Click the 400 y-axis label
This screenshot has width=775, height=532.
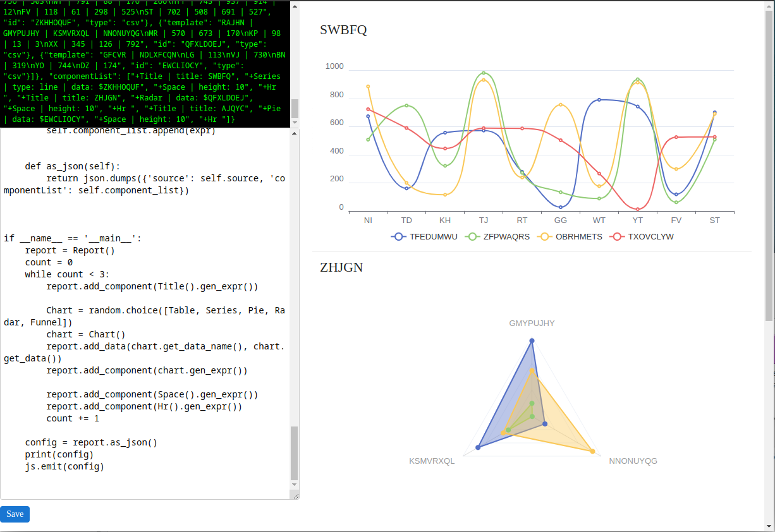coord(337,151)
